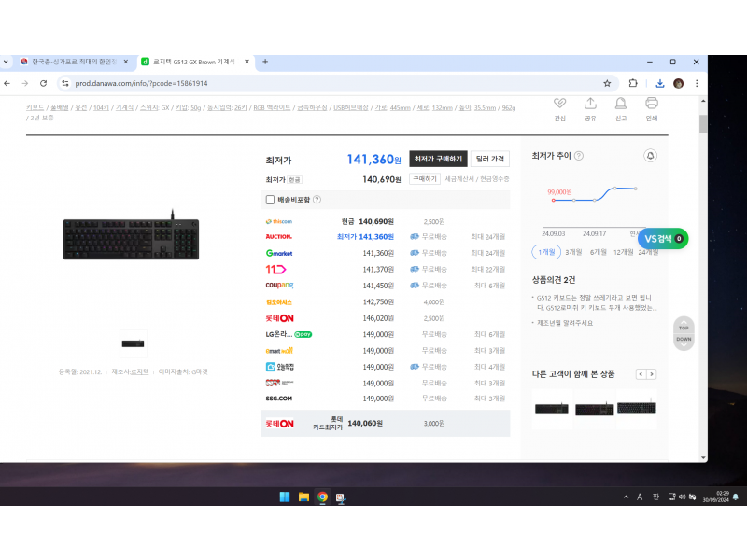
Task: Open the browser tab list dropdown arrow
Action: (x=6, y=62)
